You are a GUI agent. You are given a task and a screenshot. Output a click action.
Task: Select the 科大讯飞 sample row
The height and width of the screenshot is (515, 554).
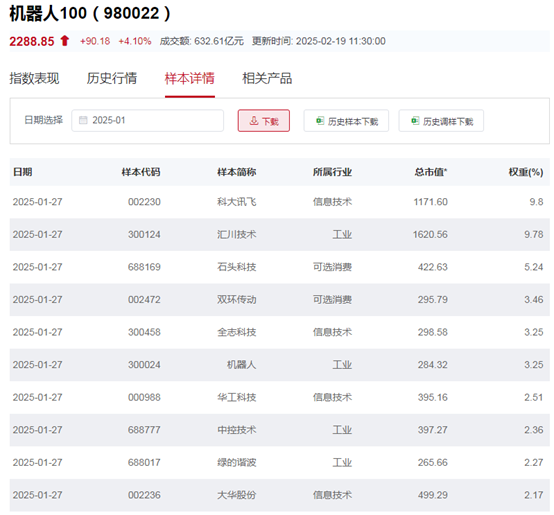pyautogui.click(x=279, y=202)
